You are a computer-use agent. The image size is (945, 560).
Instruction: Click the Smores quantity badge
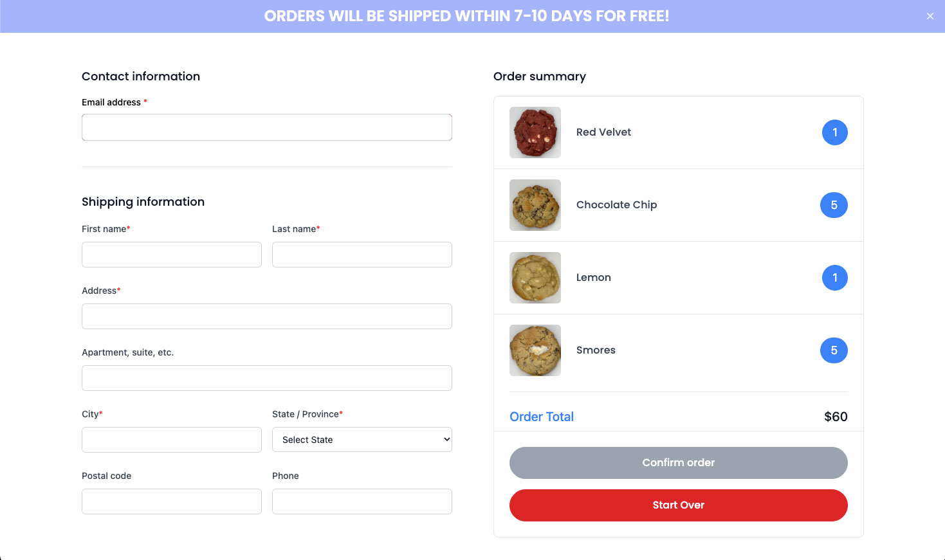pyautogui.click(x=834, y=350)
